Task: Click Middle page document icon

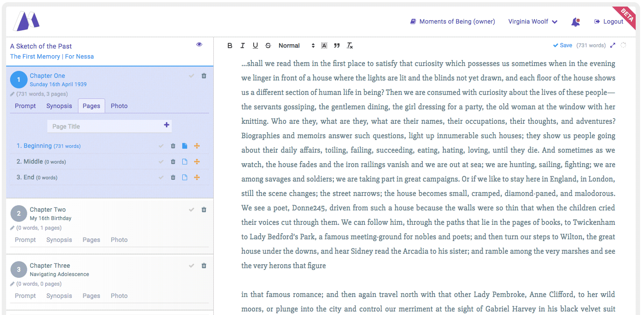Action: point(184,162)
